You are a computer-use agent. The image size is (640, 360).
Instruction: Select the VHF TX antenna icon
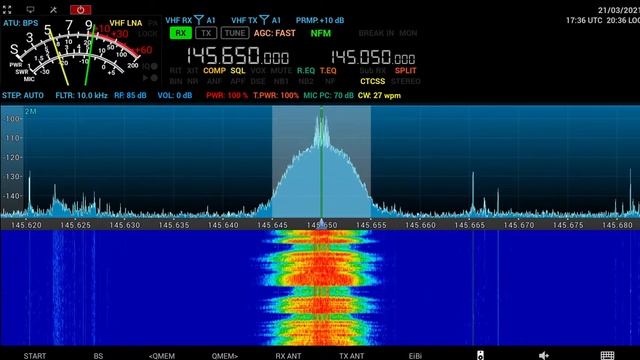click(264, 20)
